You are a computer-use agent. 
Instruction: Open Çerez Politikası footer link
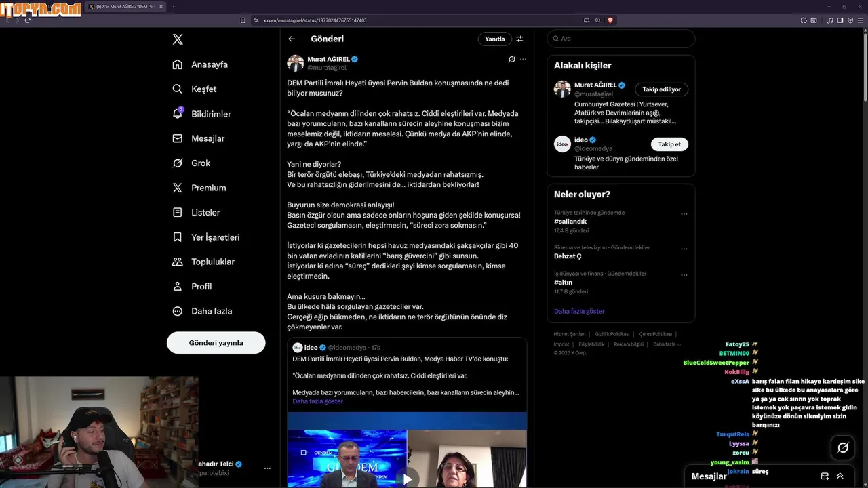[x=656, y=334]
